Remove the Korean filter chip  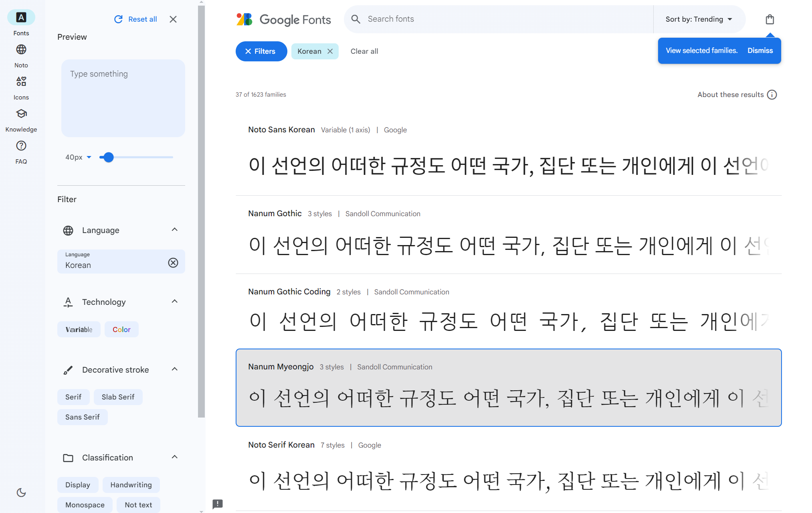[330, 51]
